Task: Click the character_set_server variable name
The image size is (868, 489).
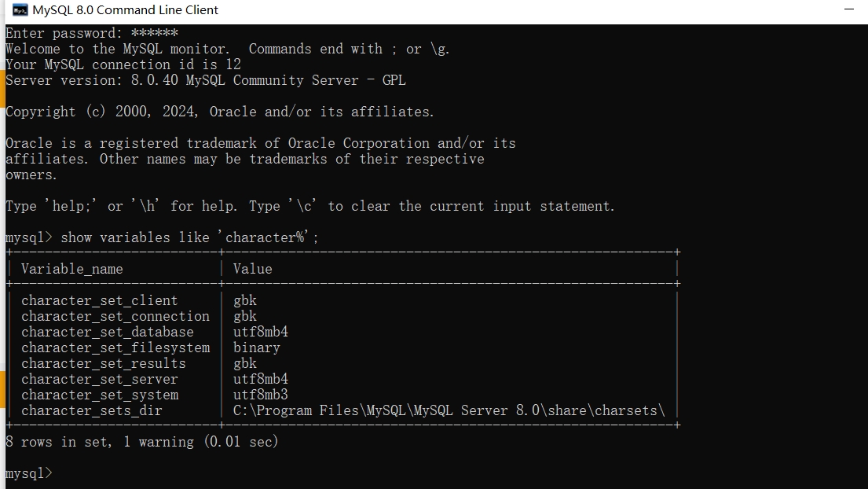Action: pyautogui.click(x=100, y=379)
